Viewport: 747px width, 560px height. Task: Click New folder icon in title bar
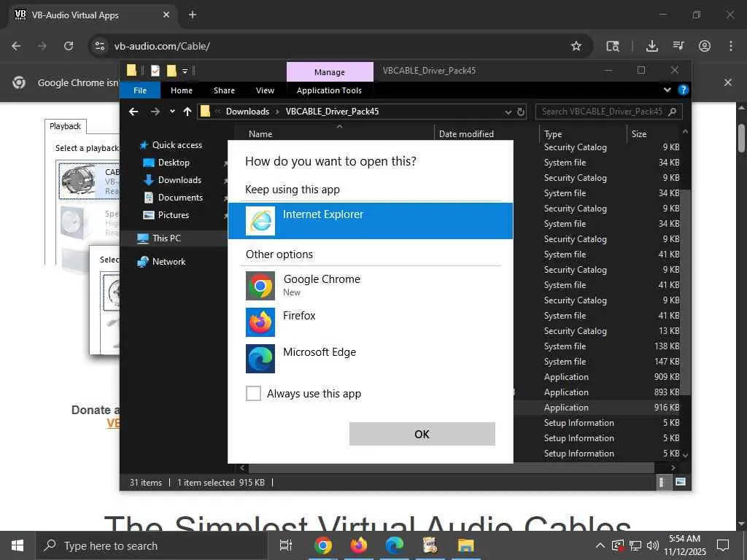click(171, 71)
